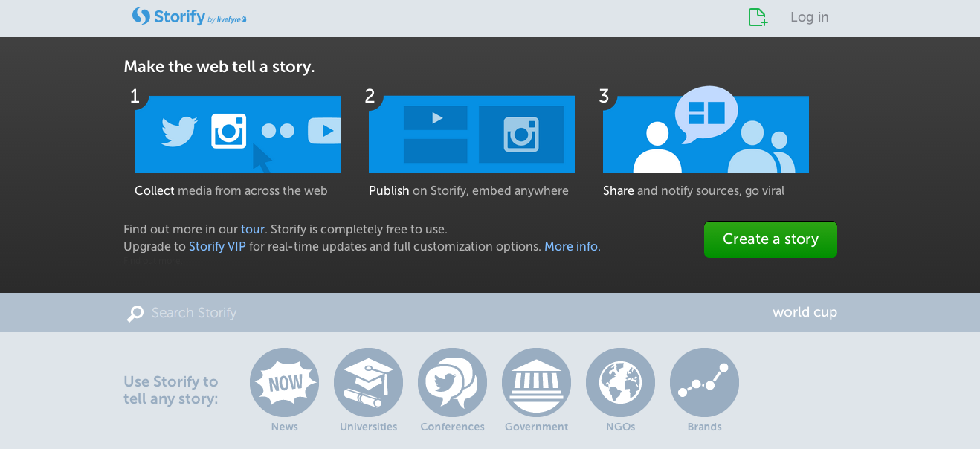The width and height of the screenshot is (980, 449).
Task: Follow the tour link
Action: point(253,229)
